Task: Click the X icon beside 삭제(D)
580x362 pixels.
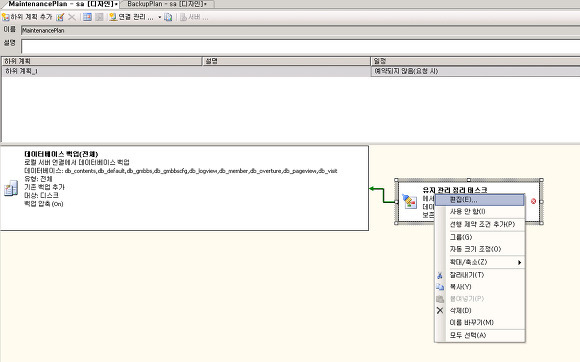Action: (440, 311)
